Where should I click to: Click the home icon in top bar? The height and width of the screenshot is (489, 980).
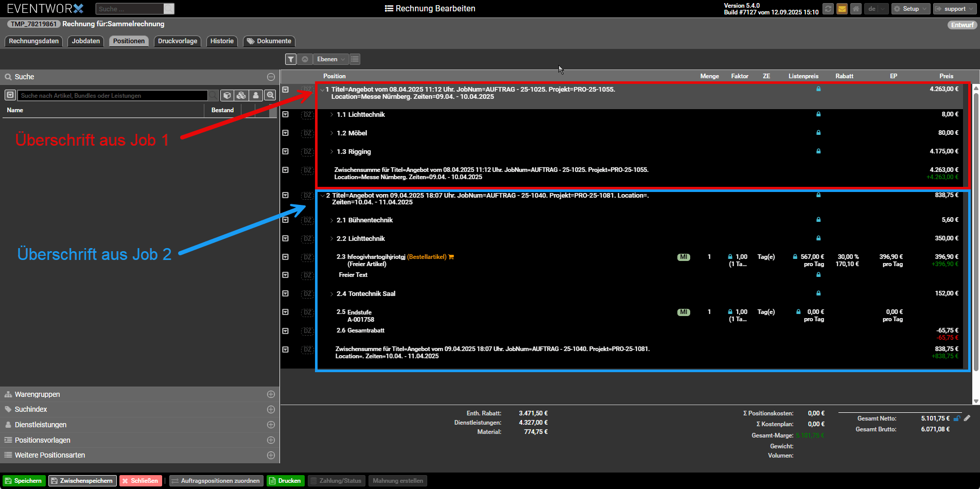coord(856,9)
